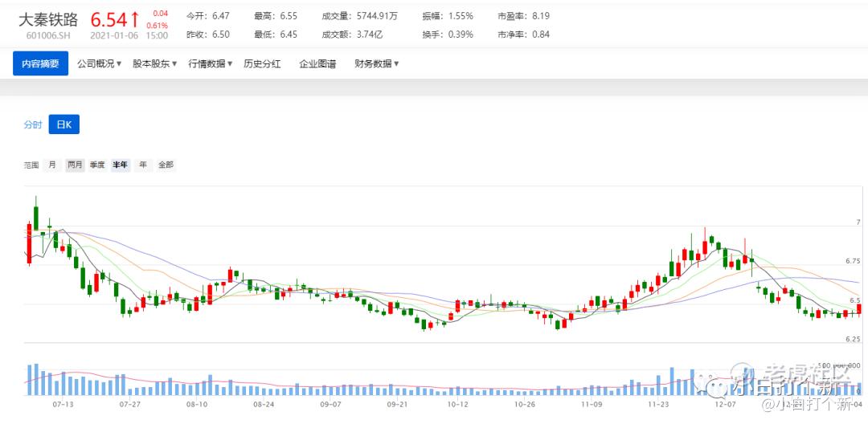Click the 今开: 6.47 value
This screenshot has width=868, height=424.
(x=207, y=17)
